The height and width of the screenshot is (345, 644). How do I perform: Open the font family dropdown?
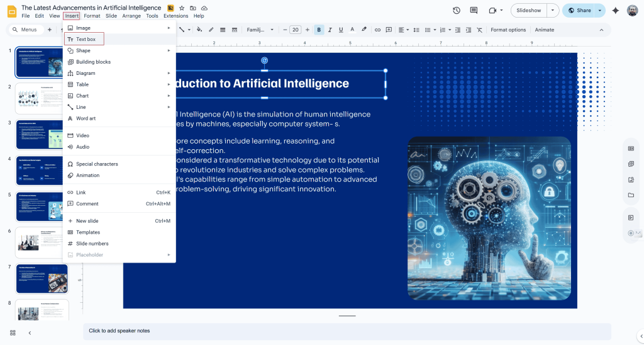(x=260, y=30)
